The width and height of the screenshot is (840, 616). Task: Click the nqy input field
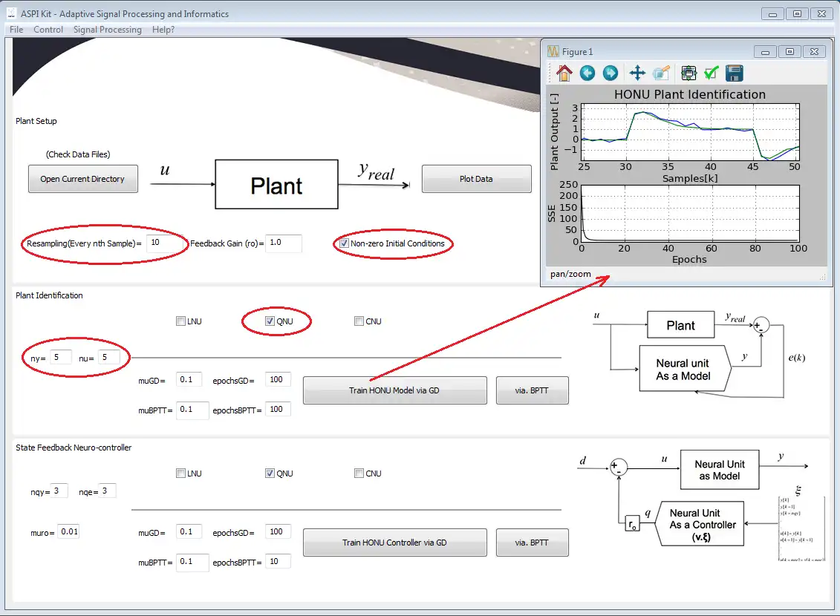point(59,491)
